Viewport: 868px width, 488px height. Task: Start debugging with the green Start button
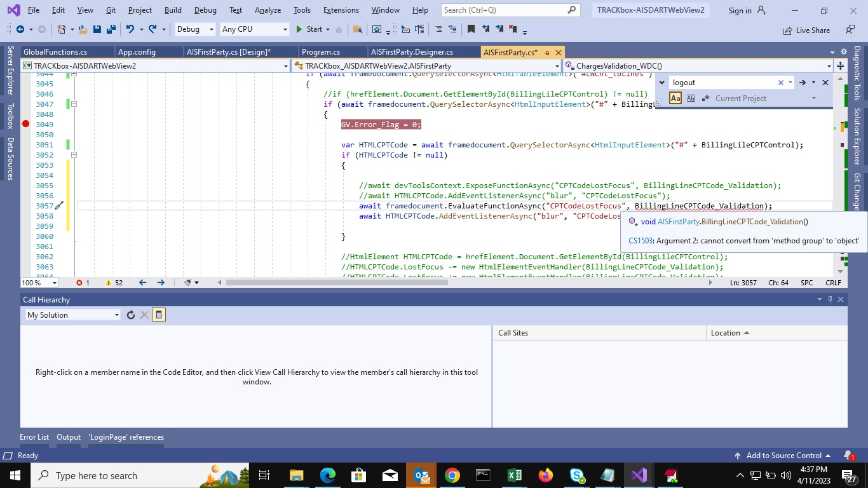(309, 29)
